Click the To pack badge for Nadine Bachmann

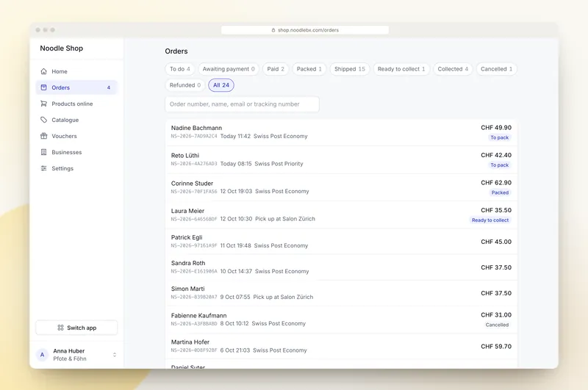tap(500, 137)
